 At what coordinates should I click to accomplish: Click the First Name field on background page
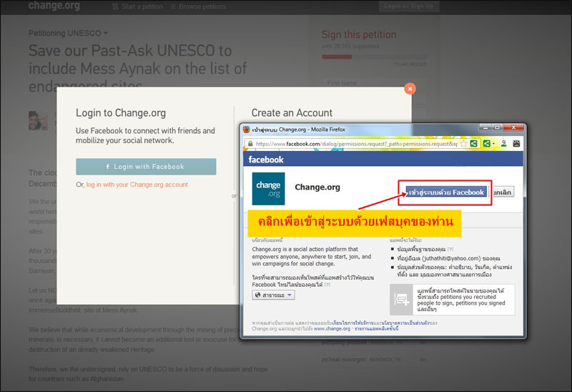(374, 83)
